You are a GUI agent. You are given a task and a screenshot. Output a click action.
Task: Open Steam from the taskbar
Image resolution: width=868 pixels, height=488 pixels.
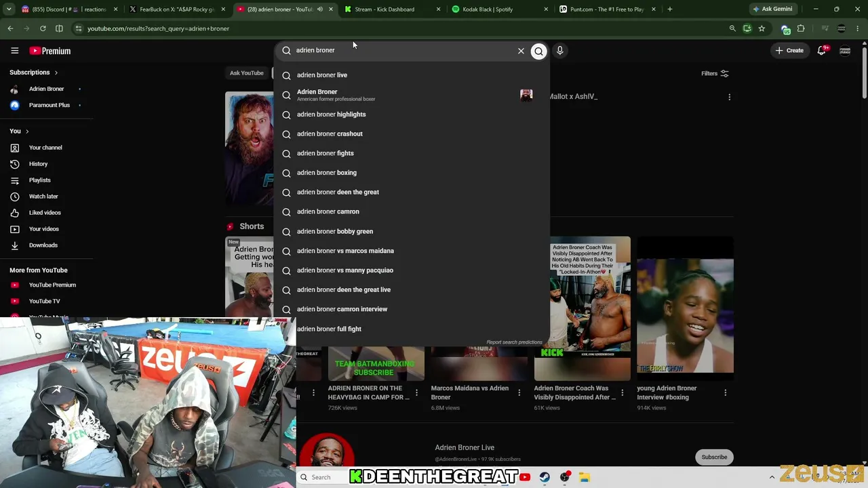[545, 477]
